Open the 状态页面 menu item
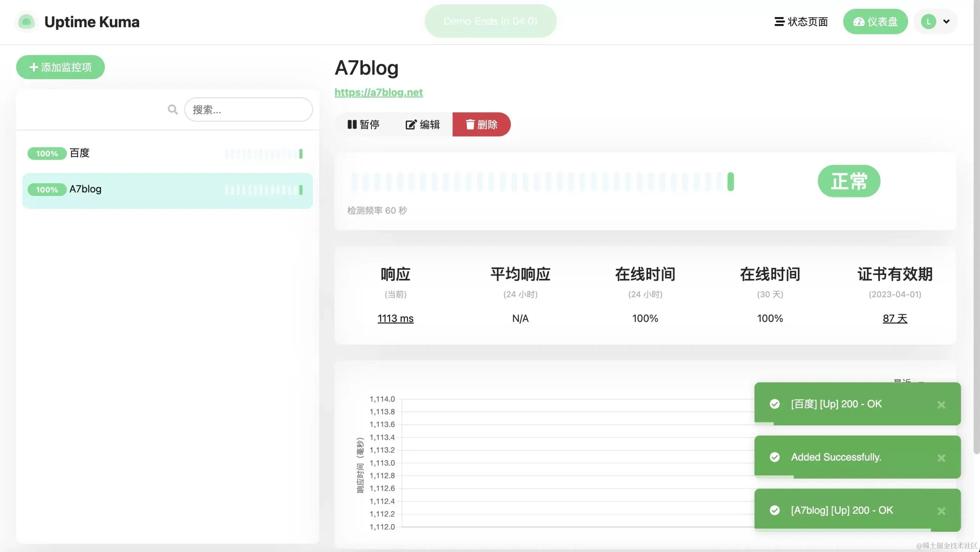Screen dimensions: 980x552 coord(800,22)
